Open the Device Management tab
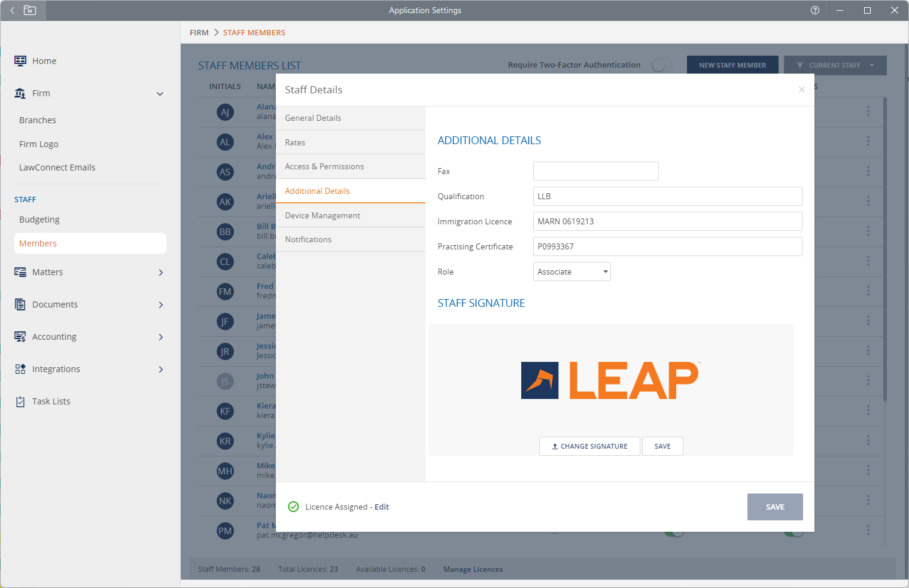The image size is (909, 588). click(x=351, y=215)
